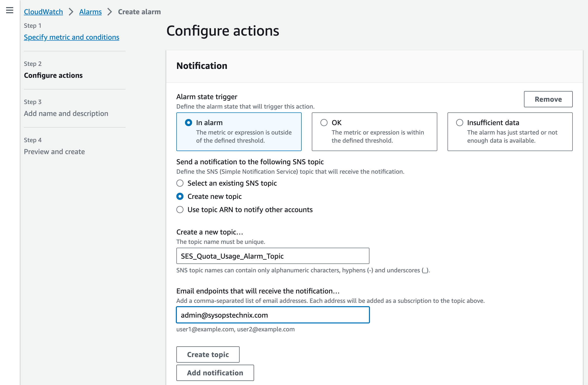The width and height of the screenshot is (588, 385).
Task: Click the Add name and description step
Action: (x=66, y=113)
